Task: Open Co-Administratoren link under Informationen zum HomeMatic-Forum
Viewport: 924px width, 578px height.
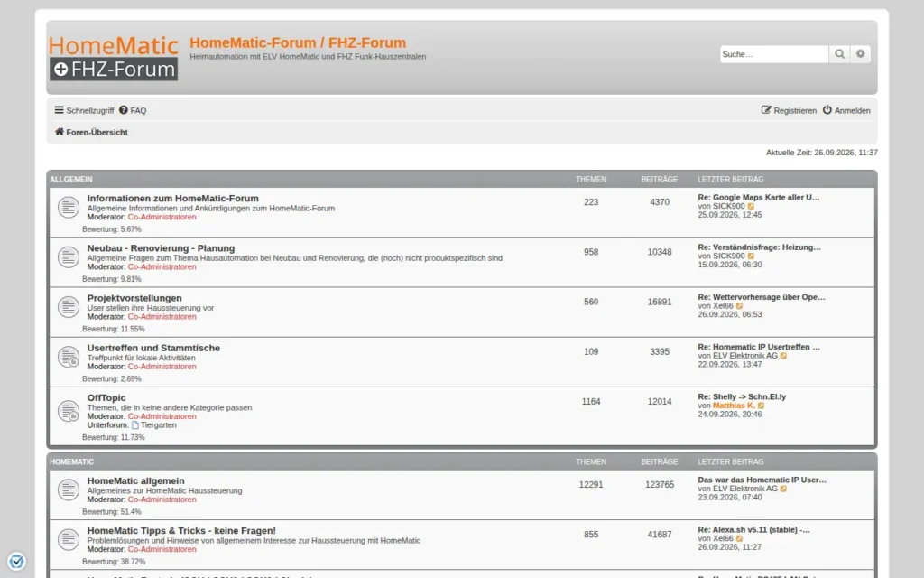Action: coord(162,217)
